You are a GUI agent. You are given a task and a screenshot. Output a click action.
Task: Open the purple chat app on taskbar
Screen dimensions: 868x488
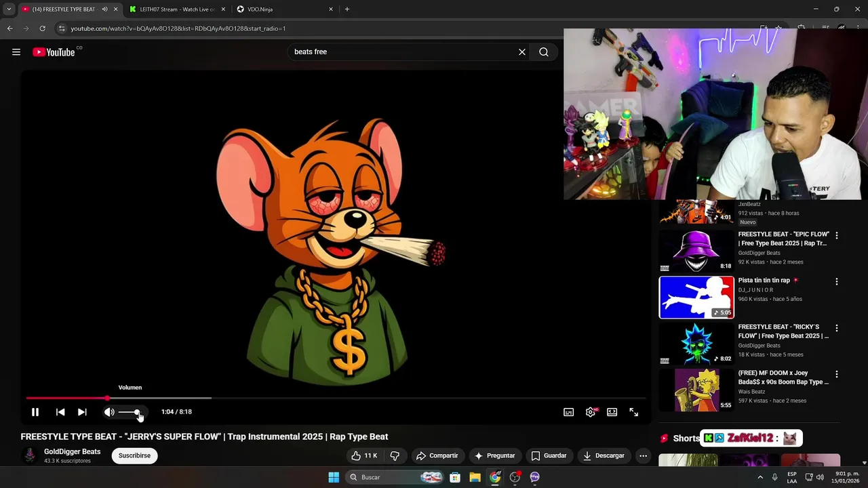535,477
